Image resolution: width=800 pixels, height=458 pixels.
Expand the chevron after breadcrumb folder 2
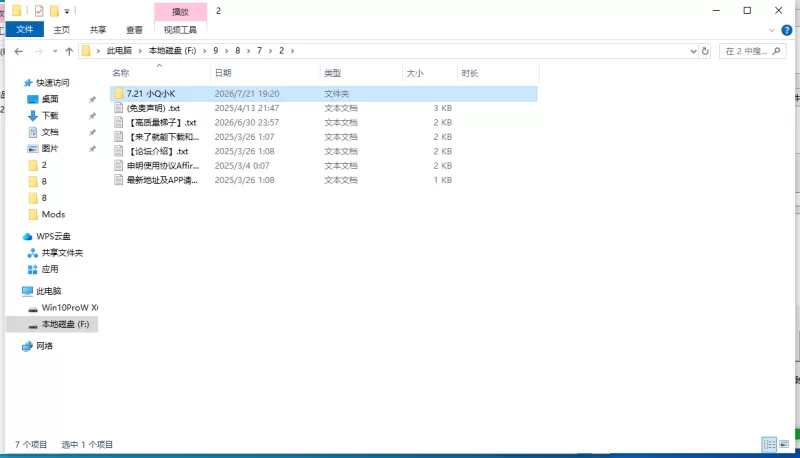(292, 51)
